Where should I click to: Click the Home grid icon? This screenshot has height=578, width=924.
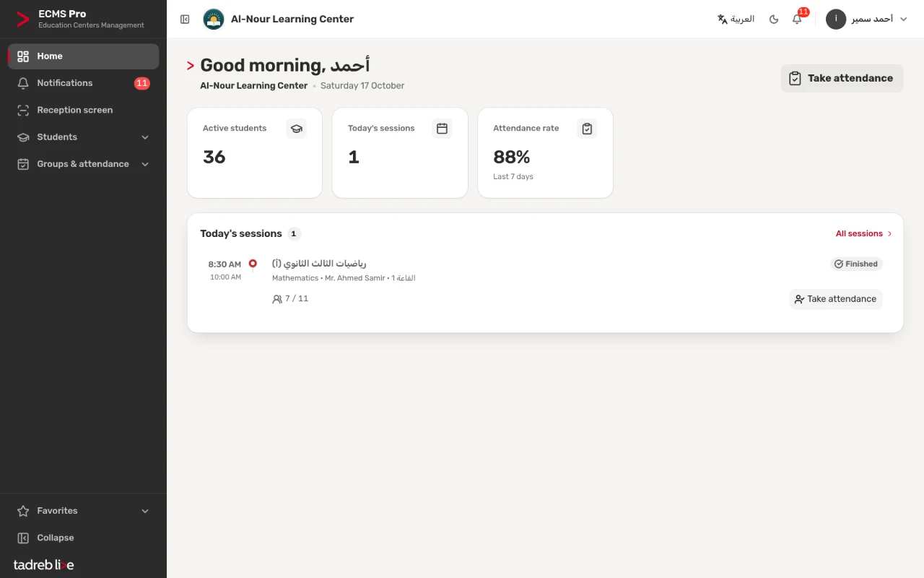[23, 56]
